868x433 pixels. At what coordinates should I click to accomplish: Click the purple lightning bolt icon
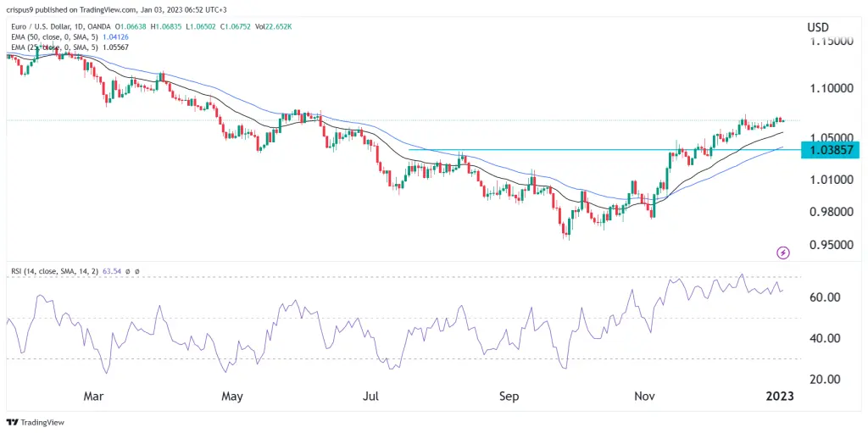783,253
